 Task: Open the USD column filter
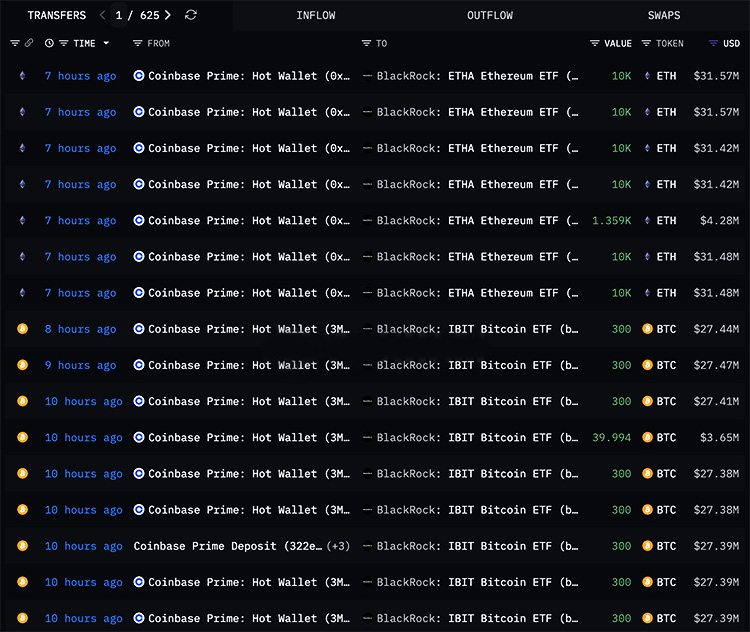pos(713,43)
